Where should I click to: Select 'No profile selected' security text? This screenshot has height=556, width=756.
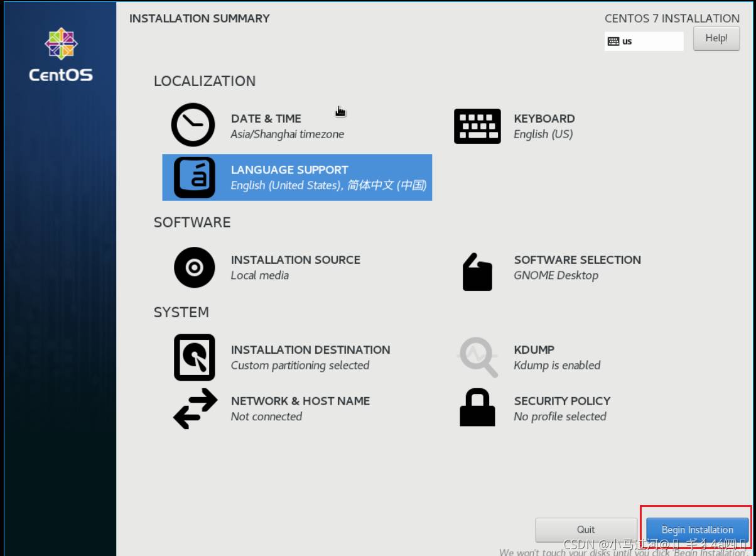pyautogui.click(x=559, y=417)
